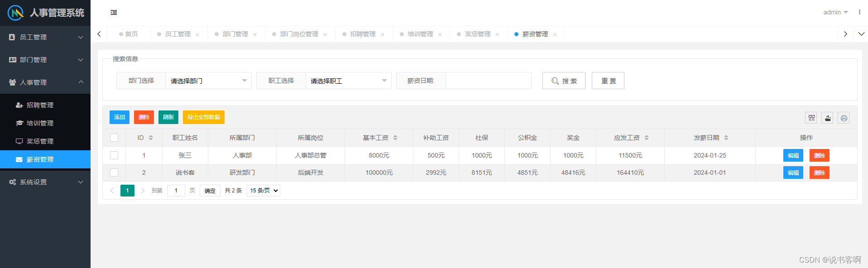
Task: Click the 确定 page jump button
Action: pyautogui.click(x=210, y=191)
